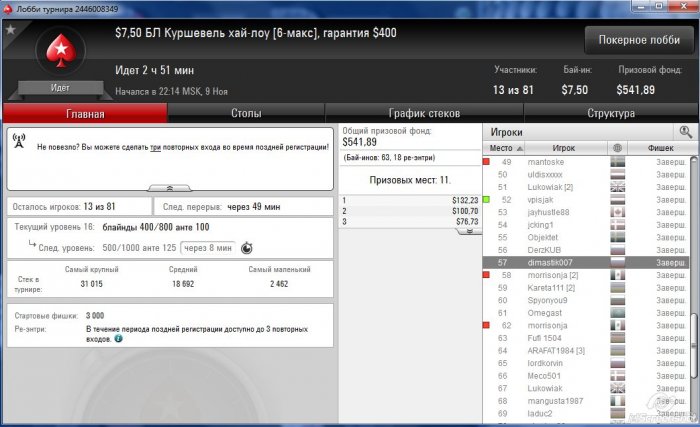Click the level timer clock icon

click(247, 248)
